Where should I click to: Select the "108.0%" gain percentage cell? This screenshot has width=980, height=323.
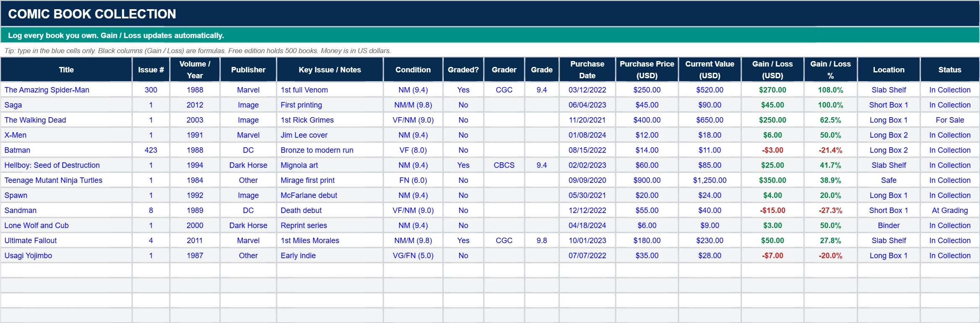(x=831, y=90)
